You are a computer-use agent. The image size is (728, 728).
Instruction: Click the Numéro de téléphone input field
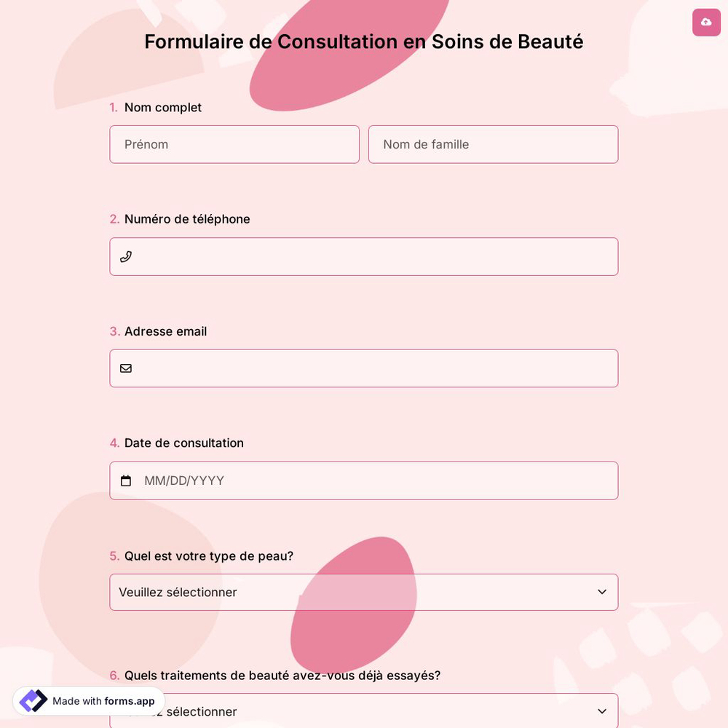click(364, 256)
